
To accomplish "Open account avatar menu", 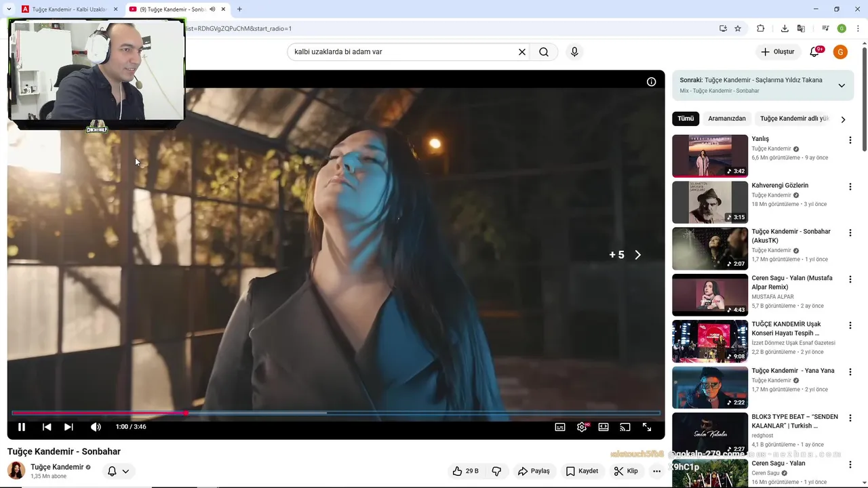I will pyautogui.click(x=840, y=52).
